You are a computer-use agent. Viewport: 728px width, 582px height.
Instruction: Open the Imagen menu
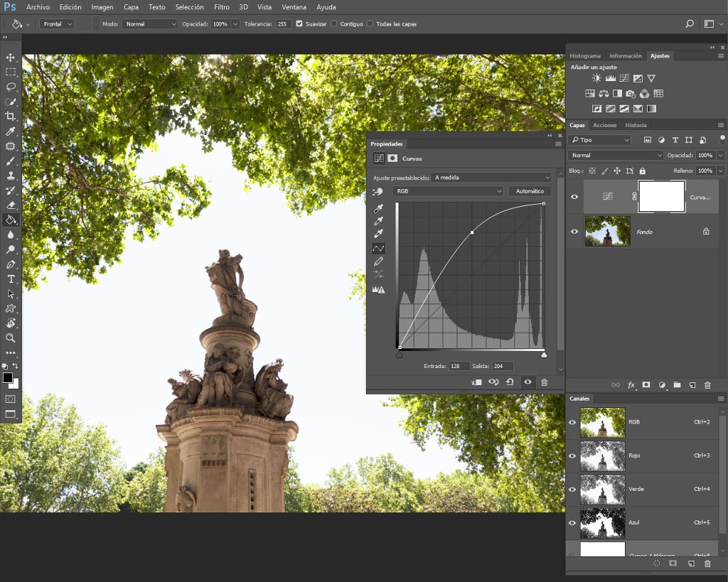pyautogui.click(x=102, y=7)
